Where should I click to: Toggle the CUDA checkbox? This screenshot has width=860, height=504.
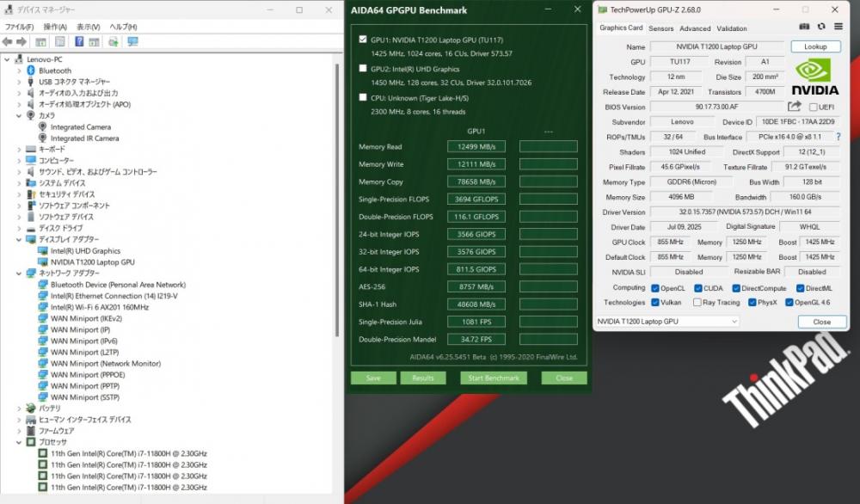(697, 288)
